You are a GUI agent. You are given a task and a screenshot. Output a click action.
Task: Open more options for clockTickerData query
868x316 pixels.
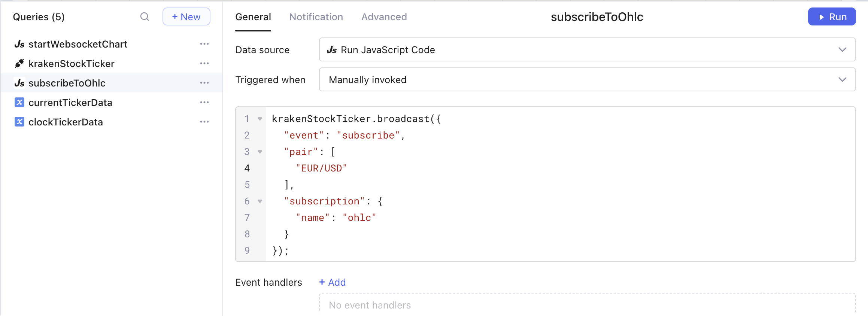coord(204,122)
